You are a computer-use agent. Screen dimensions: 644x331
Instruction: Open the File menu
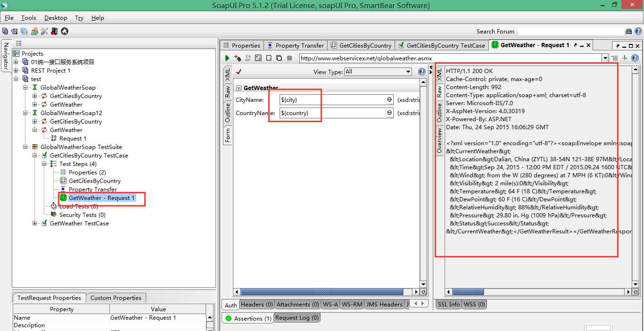9,17
